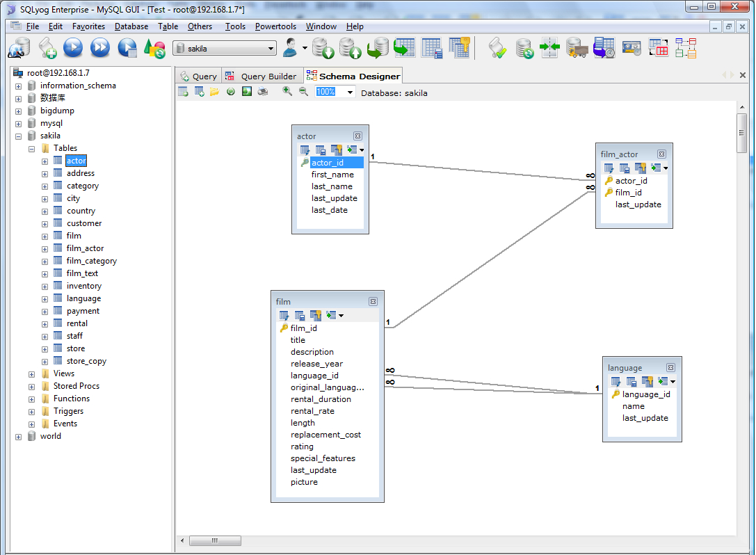756x555 pixels.
Task: Open a saved schema using the folder icon
Action: pos(216,91)
